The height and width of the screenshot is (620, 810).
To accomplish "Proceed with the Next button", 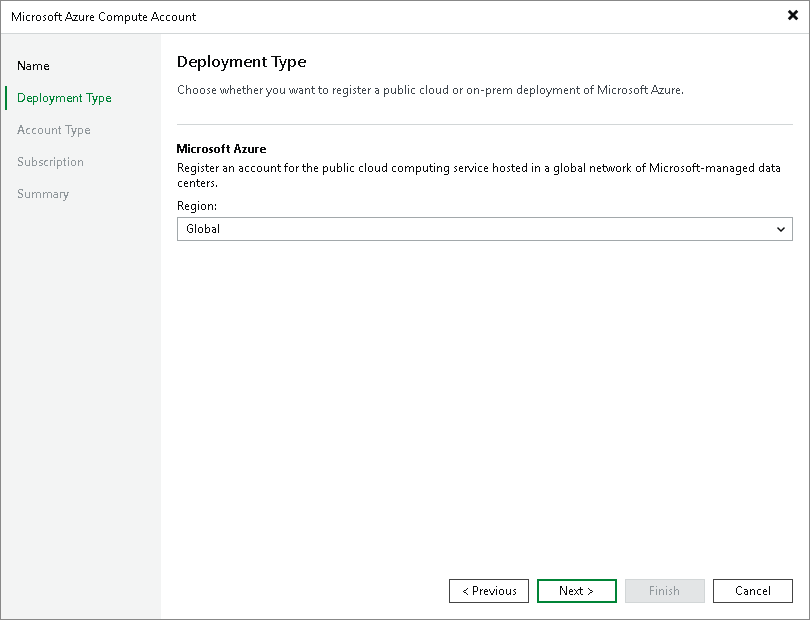I will point(577,591).
